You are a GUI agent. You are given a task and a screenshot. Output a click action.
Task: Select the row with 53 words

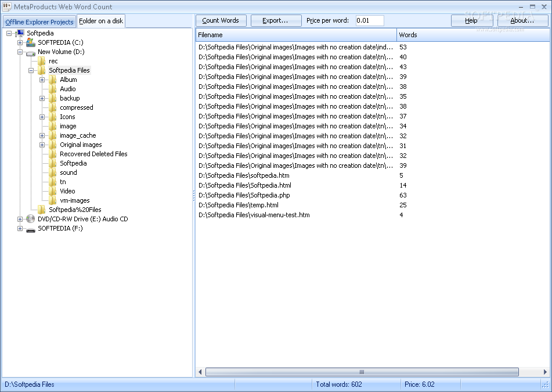click(373, 47)
